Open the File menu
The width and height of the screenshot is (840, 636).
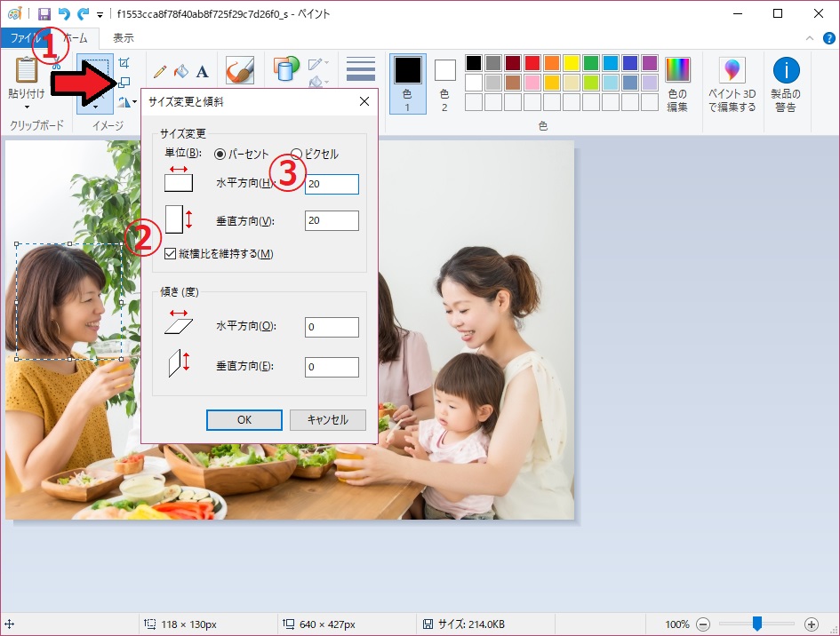26,38
